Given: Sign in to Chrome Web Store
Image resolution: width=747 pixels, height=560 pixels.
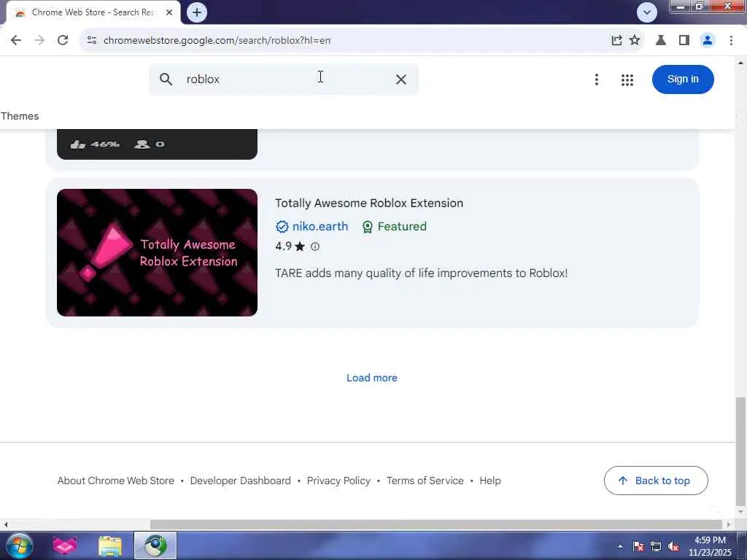Looking at the screenshot, I should coord(683,79).
